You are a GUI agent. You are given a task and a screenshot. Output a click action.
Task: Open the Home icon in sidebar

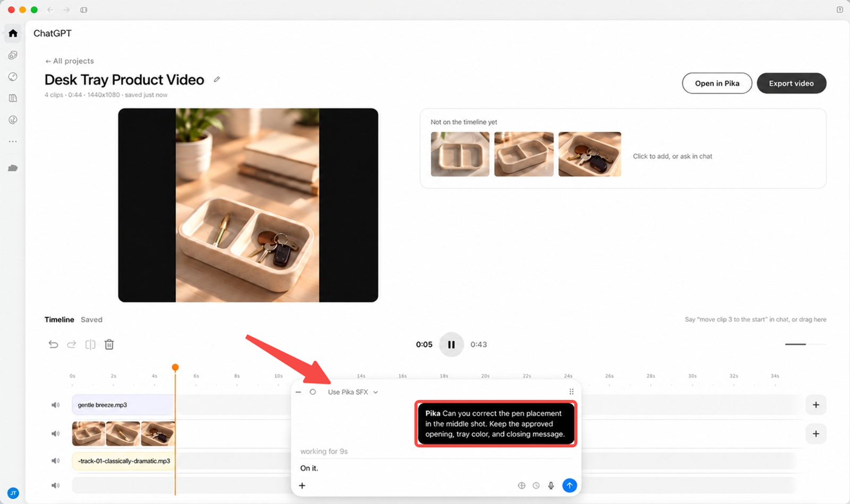(x=13, y=33)
